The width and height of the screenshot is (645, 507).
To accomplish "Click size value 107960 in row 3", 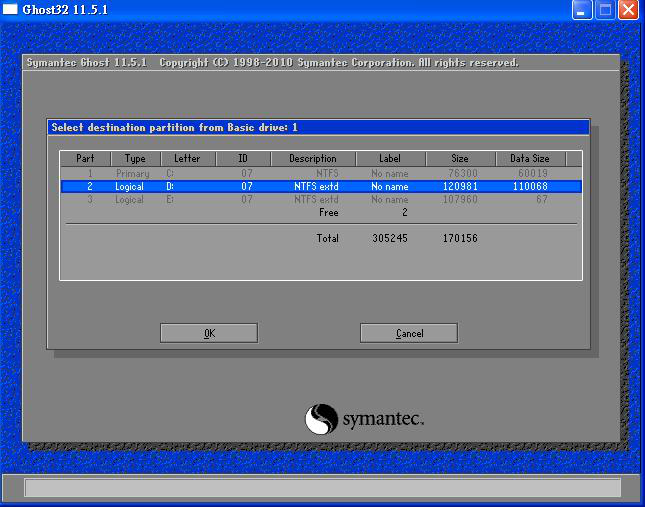I will (460, 199).
